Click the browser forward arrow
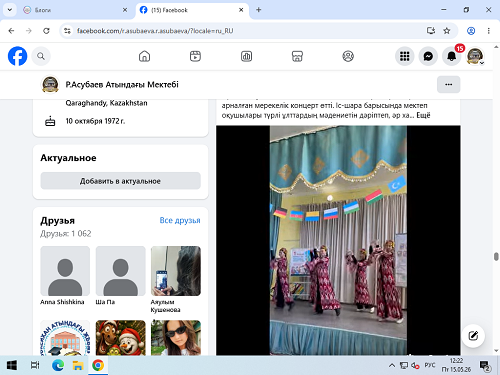 [x=29, y=31]
